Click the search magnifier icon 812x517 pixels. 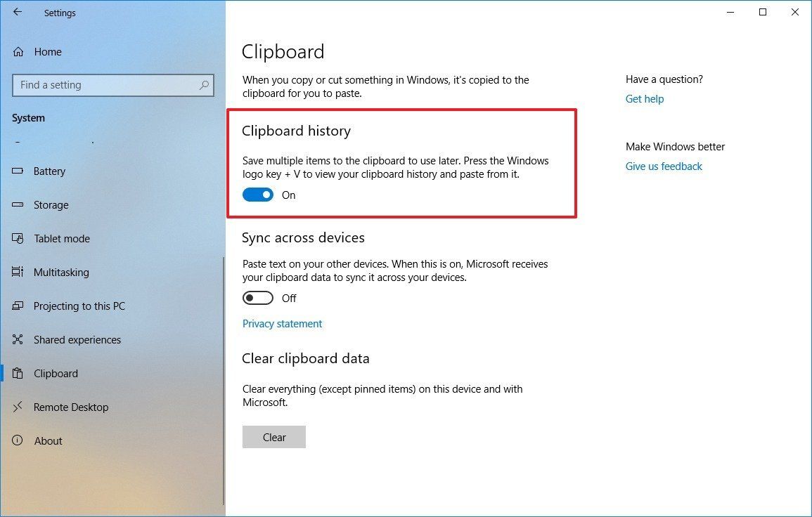click(x=203, y=85)
